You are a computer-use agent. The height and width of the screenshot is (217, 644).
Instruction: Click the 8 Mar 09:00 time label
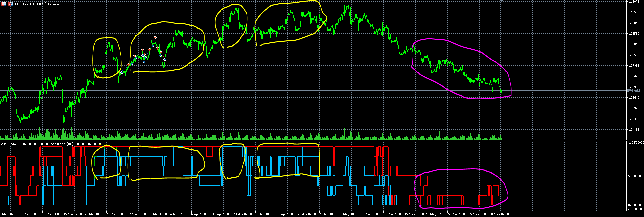click(29, 214)
